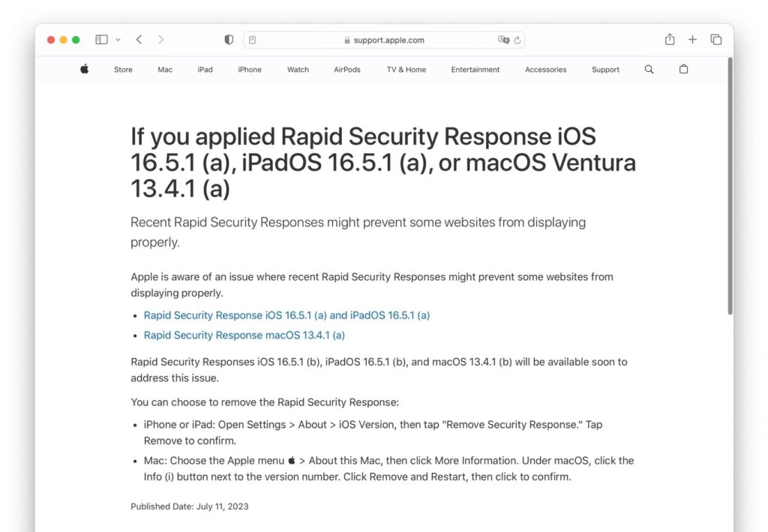The image size is (768, 532).
Task: Toggle the Safari sidebar
Action: 101,39
